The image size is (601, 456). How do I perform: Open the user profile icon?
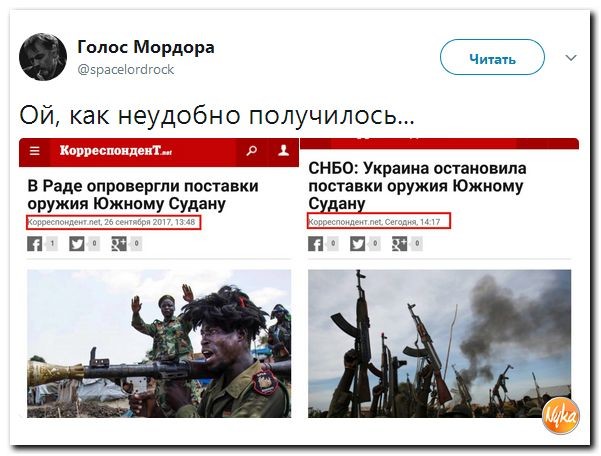click(283, 151)
